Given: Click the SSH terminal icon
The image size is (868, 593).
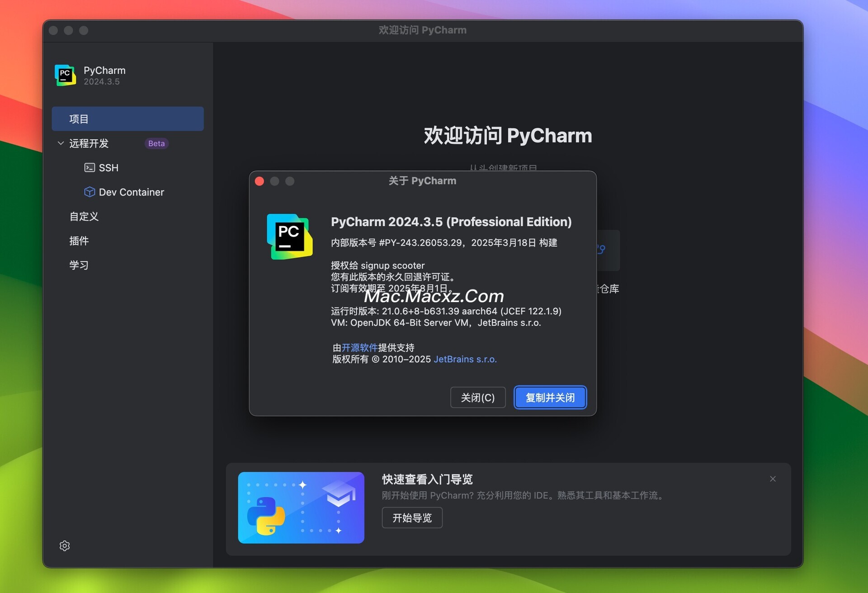Looking at the screenshot, I should click(x=90, y=168).
